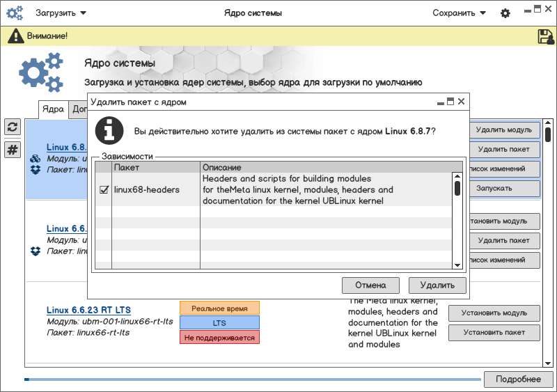Click the Пакет column header
Screen dimensions: 557x392
(156, 168)
